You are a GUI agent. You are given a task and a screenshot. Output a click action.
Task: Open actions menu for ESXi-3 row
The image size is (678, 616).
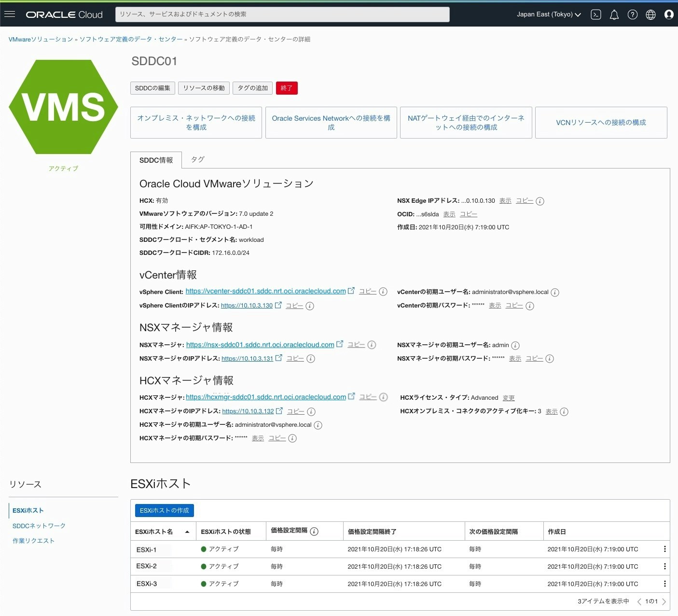[665, 584]
